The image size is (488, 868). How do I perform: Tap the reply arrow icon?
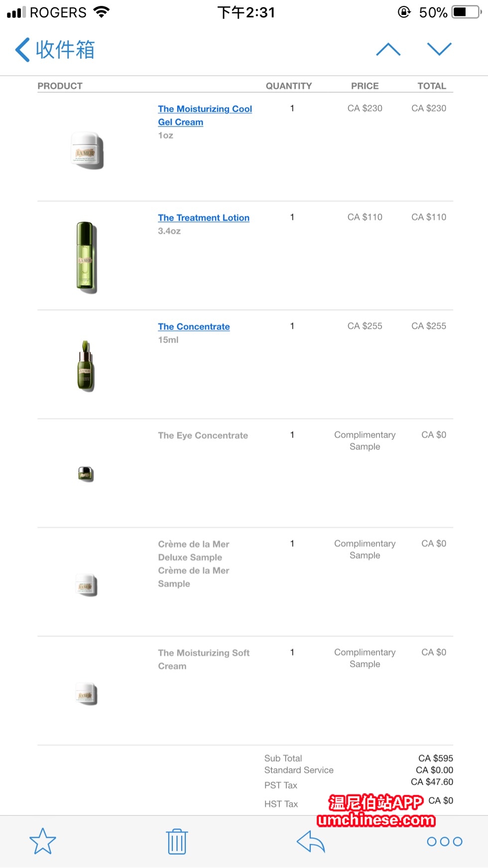click(x=311, y=842)
